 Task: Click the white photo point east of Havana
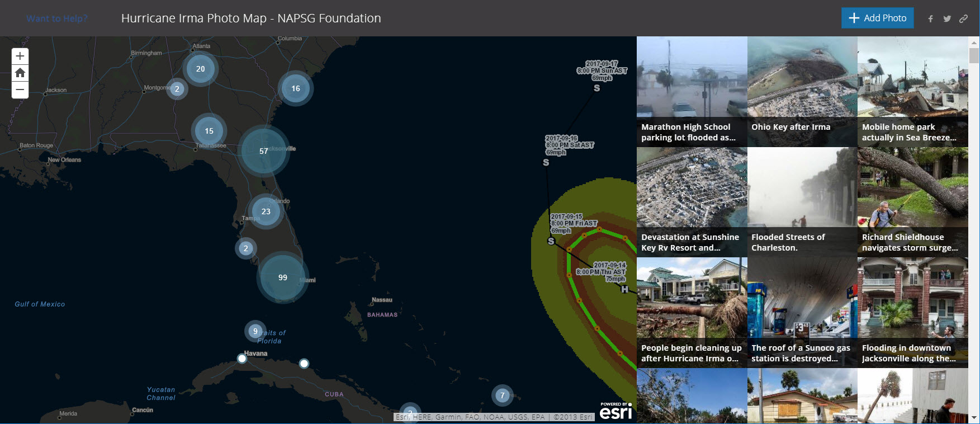coord(304,364)
